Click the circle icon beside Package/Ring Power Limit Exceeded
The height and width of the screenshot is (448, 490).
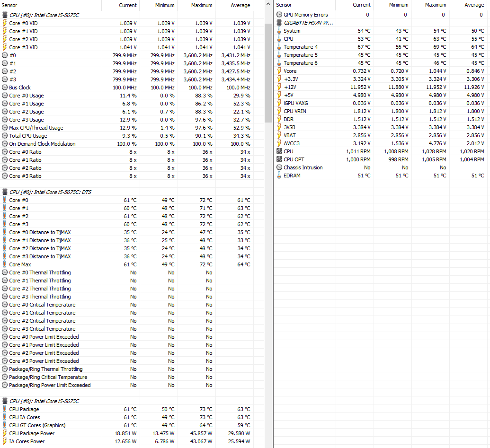[5, 385]
